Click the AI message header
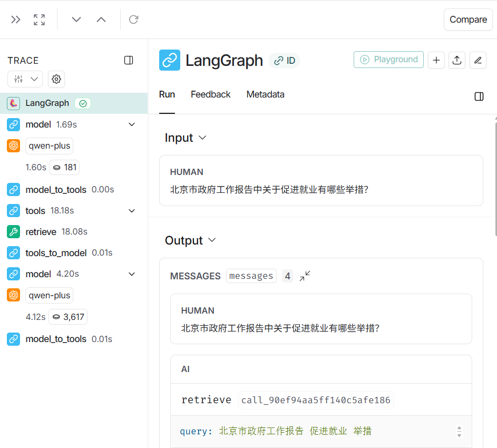The height and width of the screenshot is (448, 497). pos(321,369)
